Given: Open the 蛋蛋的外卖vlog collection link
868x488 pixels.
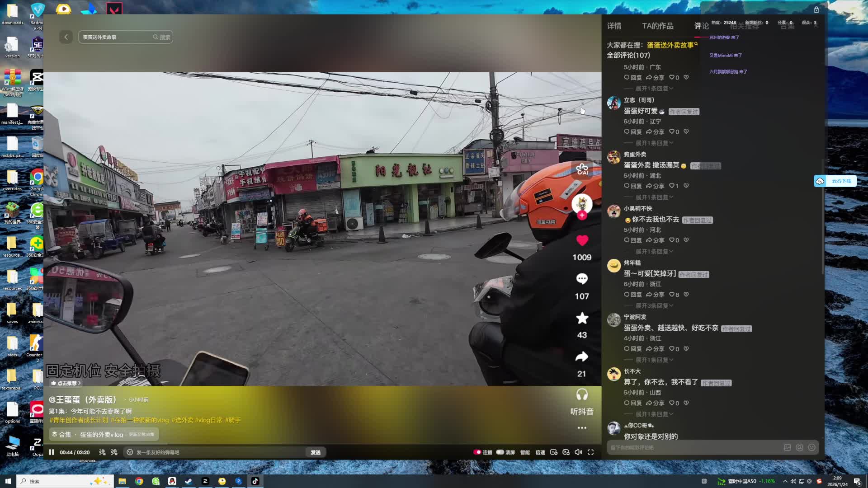Looking at the screenshot, I should point(102,435).
